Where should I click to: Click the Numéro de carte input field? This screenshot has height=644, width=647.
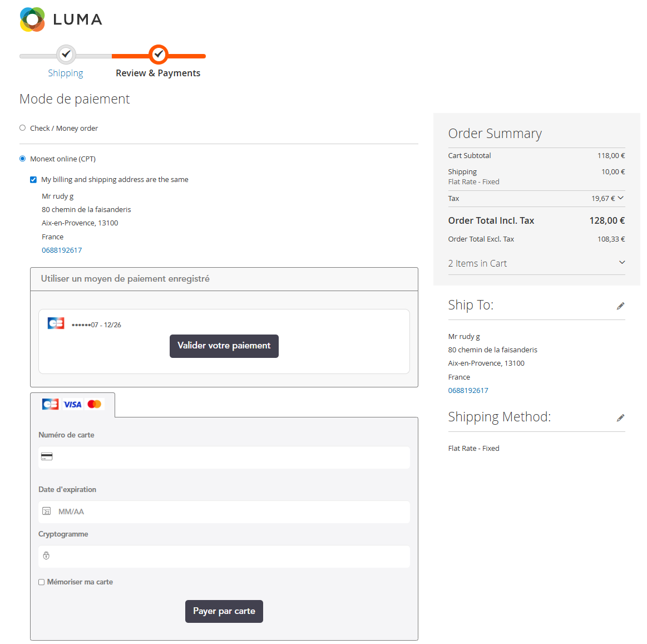[228, 457]
